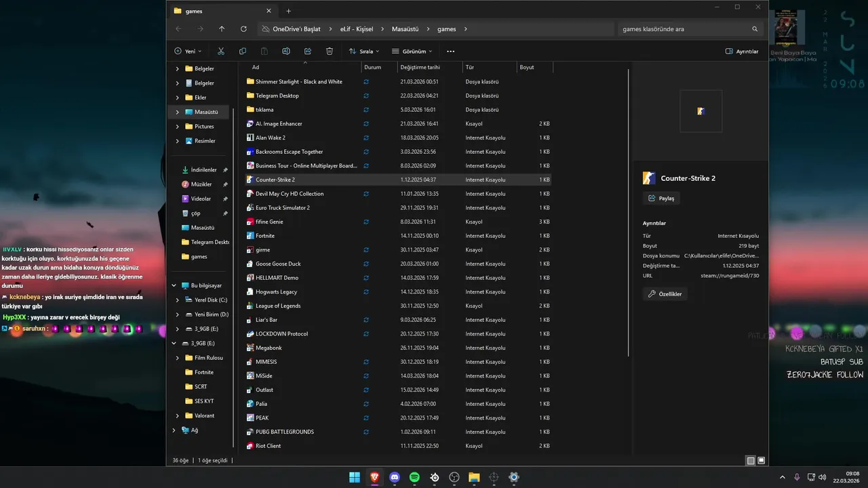Click the Rename icon in Explorer toolbar
This screenshot has height=488, width=868.
click(286, 51)
